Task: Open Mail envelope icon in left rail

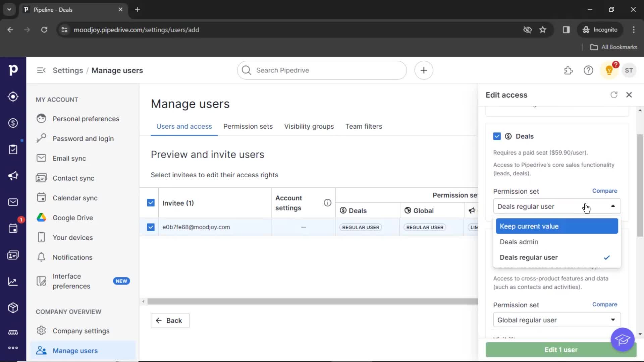Action: (x=13, y=202)
